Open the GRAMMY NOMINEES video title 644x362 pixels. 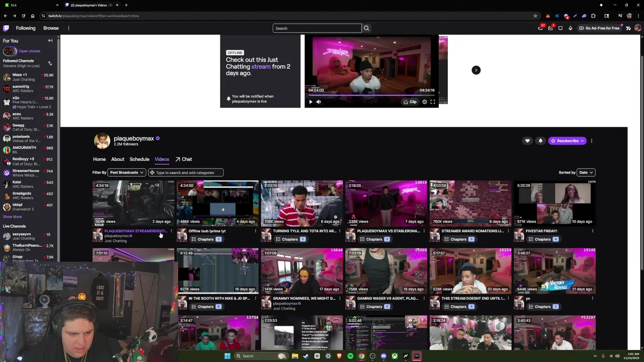[x=304, y=298]
